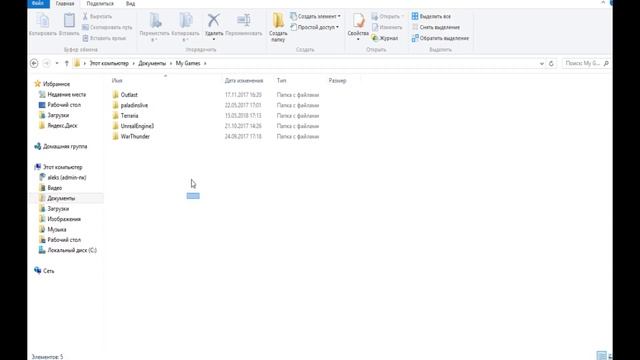Click Документы in the address path
Viewport: 640px width, 360px height.
click(152, 63)
